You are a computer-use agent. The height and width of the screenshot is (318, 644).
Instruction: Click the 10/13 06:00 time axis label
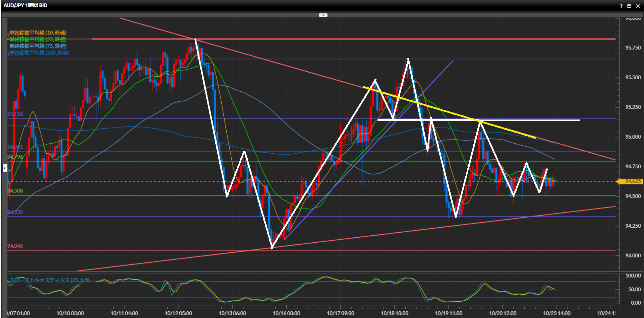click(x=232, y=313)
